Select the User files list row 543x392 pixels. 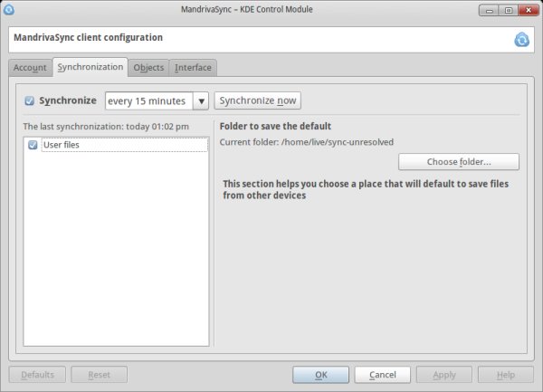pyautogui.click(x=117, y=145)
